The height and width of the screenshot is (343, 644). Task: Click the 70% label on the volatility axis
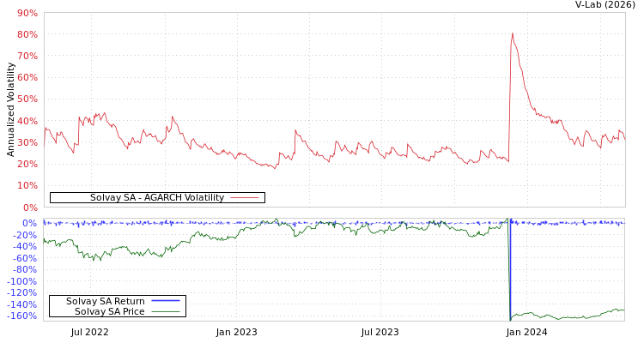coord(27,57)
